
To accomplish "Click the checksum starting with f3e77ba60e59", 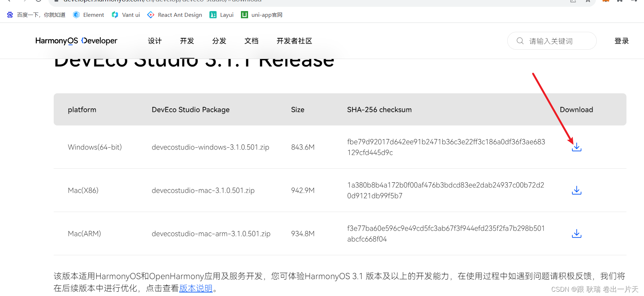I will click(446, 233).
